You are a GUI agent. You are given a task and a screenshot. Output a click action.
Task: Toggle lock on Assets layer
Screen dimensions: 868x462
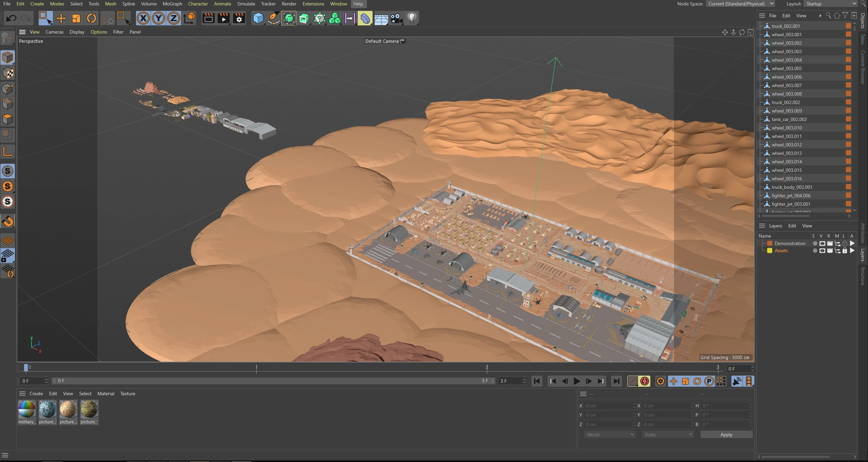pos(845,251)
